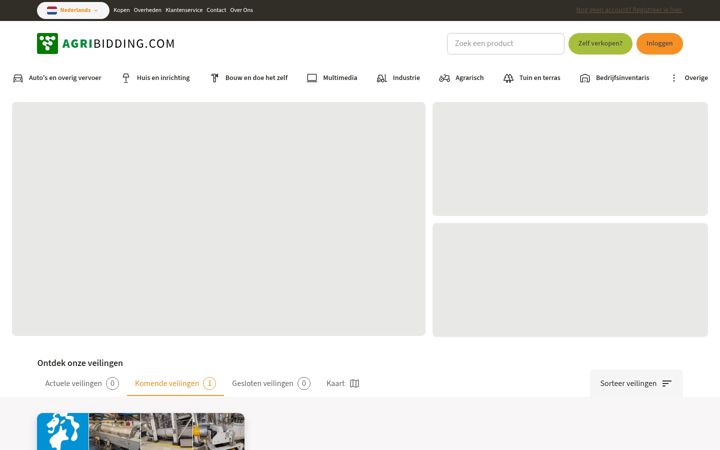Click the first machinery photo on auction card
The image size is (720, 450).
114,431
